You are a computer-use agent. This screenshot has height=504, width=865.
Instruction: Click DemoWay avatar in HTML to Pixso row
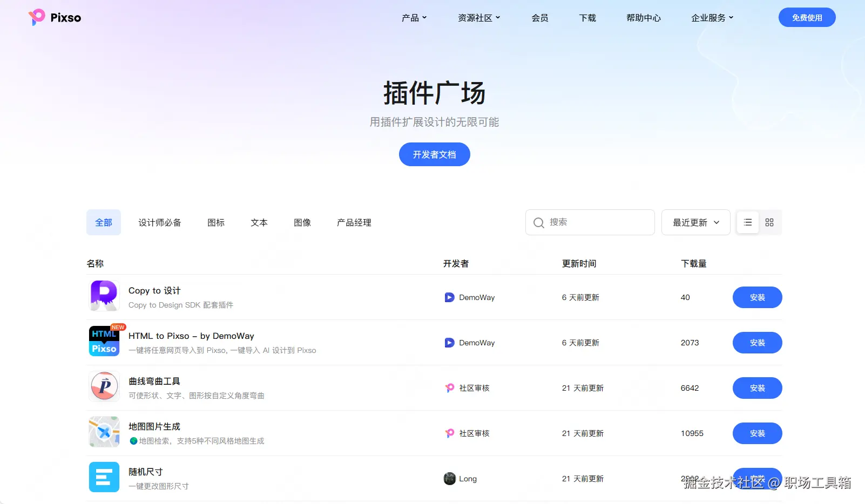click(x=449, y=343)
